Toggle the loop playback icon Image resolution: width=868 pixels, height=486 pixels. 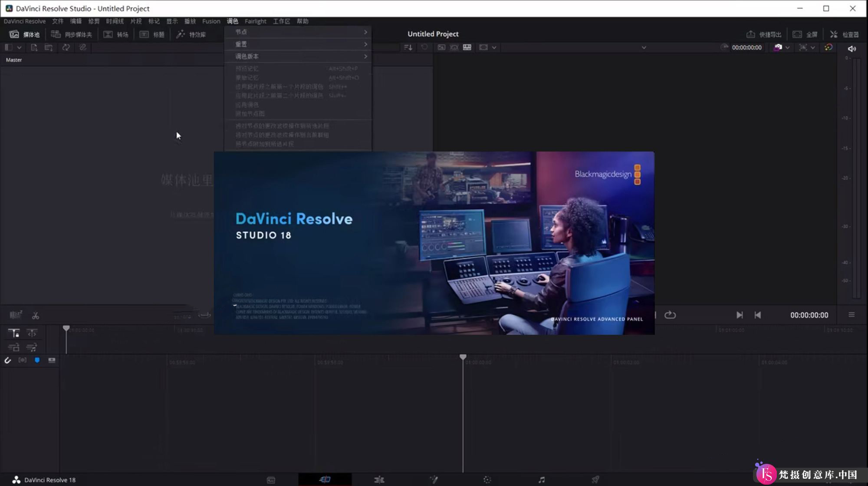670,315
